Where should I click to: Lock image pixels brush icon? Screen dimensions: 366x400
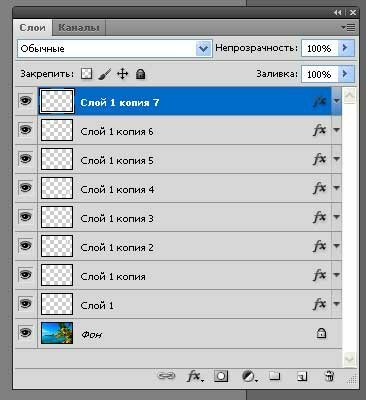(105, 74)
